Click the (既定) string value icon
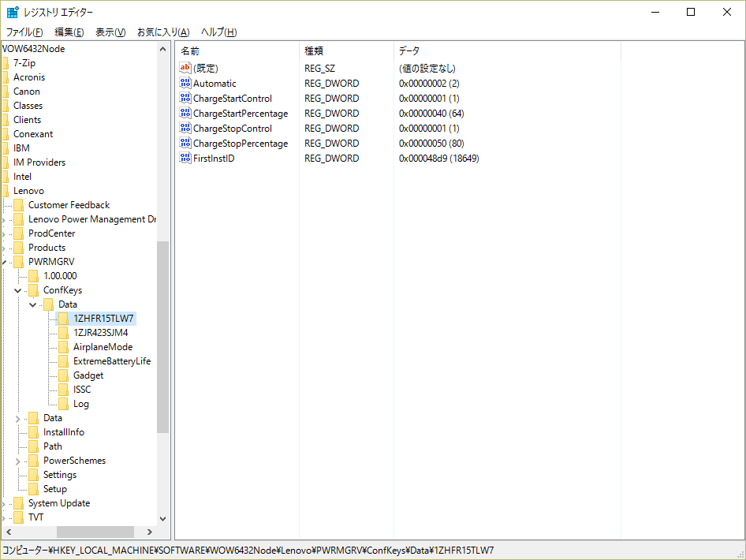This screenshot has height=560, width=746. pos(185,68)
